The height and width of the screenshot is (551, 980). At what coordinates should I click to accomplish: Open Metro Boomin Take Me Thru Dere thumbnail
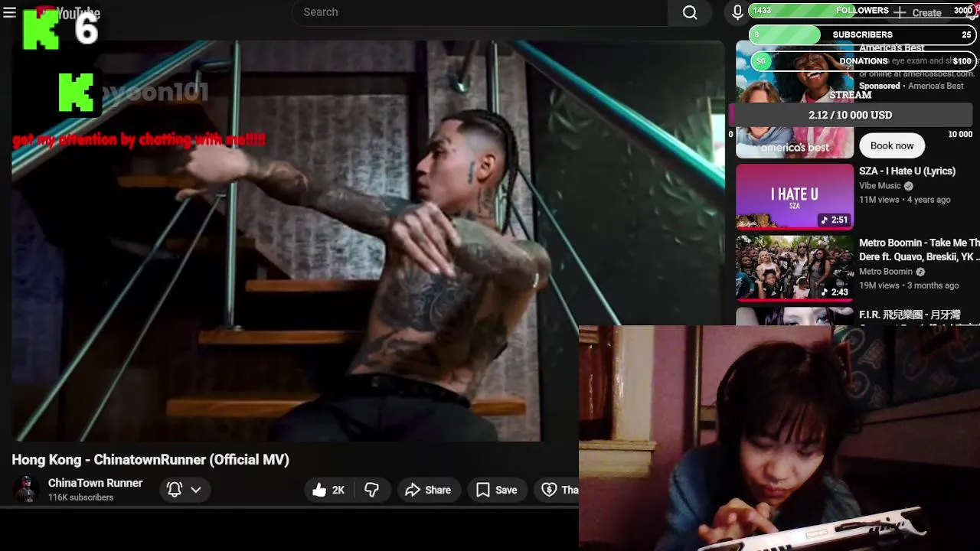[x=795, y=267]
